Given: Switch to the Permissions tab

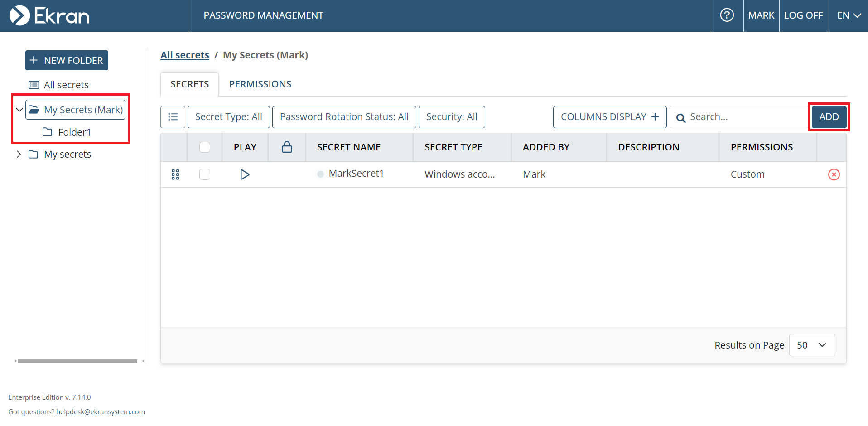Looking at the screenshot, I should pyautogui.click(x=260, y=84).
